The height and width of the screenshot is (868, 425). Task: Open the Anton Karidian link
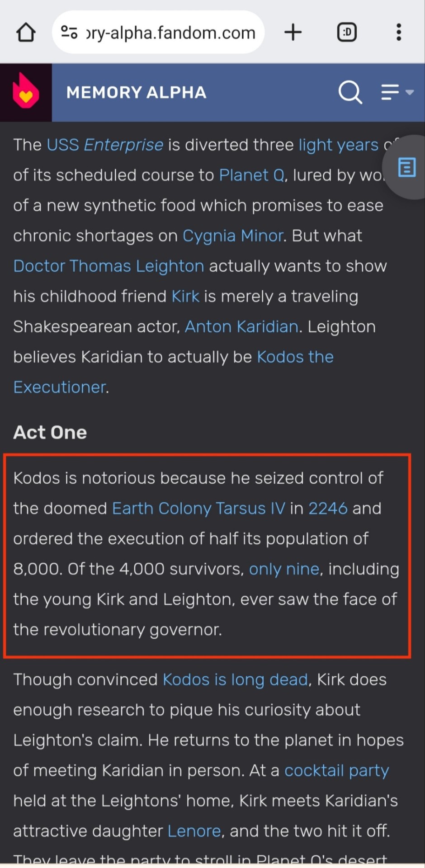241,326
